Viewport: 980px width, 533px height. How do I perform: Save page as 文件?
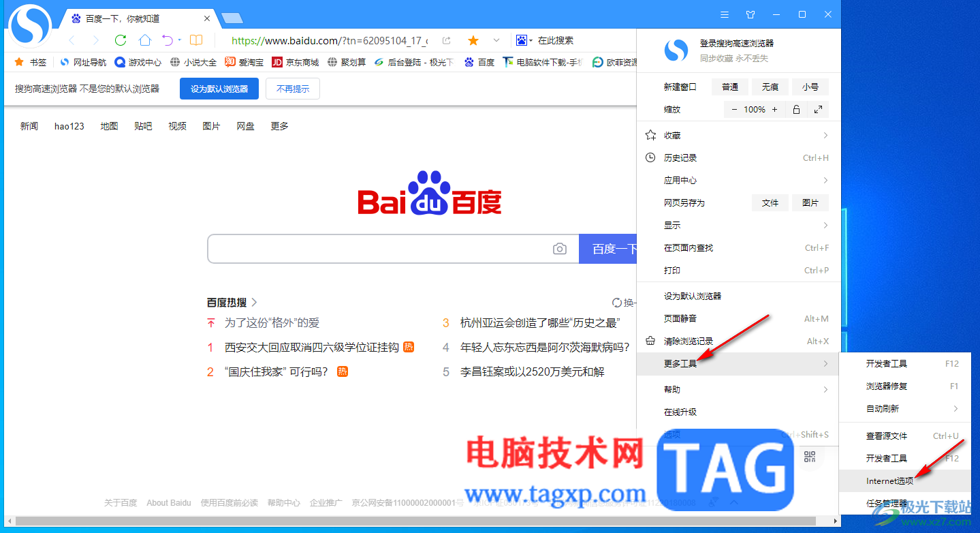pos(770,202)
